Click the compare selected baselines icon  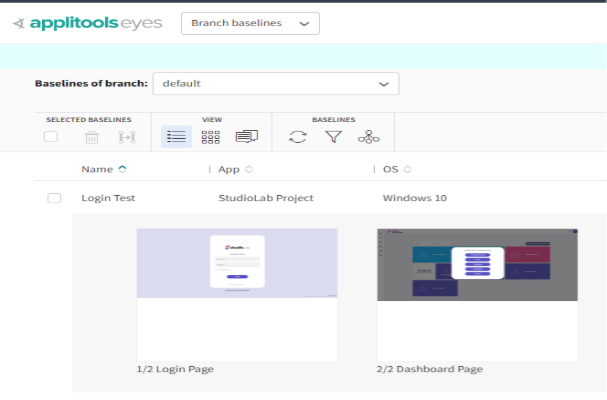click(127, 137)
